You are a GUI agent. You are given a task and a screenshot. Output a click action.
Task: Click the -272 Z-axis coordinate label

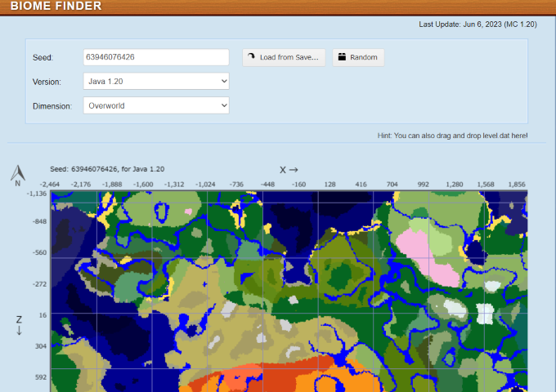point(39,284)
